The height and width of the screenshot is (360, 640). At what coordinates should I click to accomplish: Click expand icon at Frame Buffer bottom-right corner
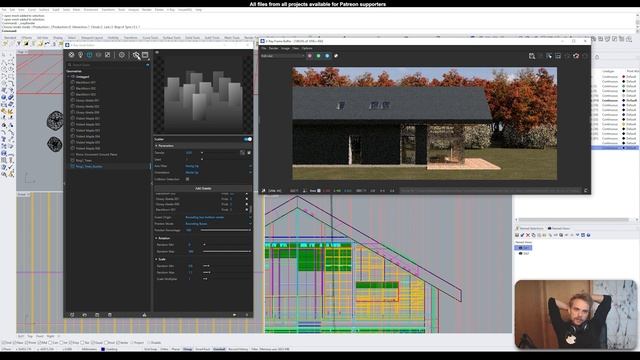(586, 190)
